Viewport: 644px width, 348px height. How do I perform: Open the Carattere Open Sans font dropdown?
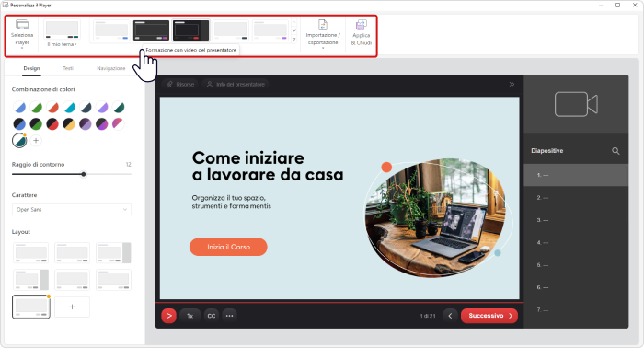[72, 210]
